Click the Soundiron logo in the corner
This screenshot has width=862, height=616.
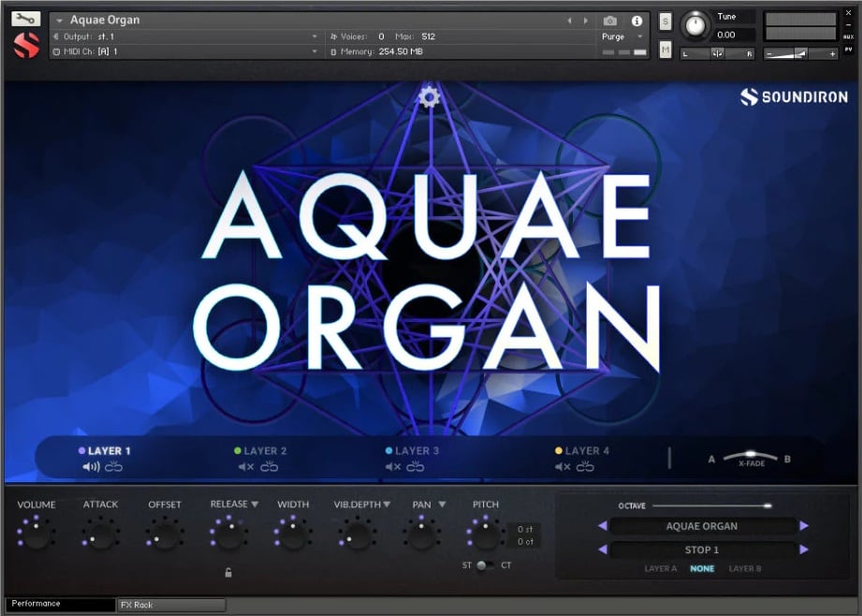point(794,96)
